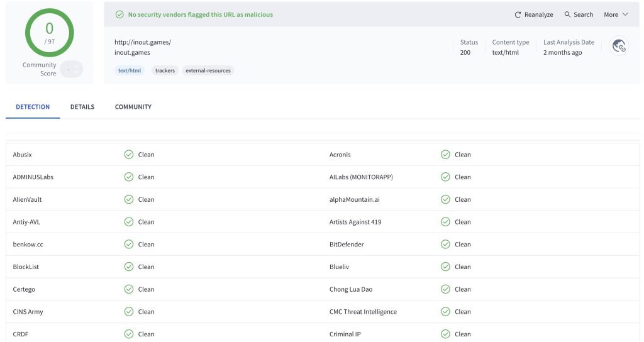
Task: Click the trackers tag
Action: pos(165,70)
